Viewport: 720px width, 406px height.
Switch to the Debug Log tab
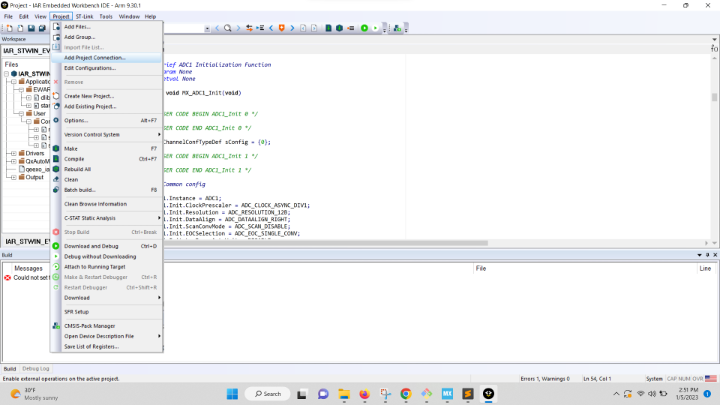[x=35, y=369]
